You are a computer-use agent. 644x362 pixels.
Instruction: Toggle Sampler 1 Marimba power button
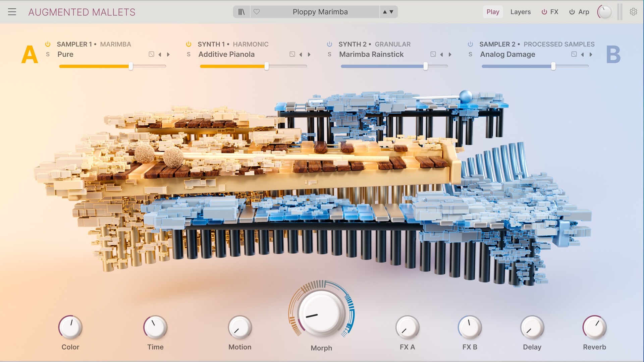48,44
